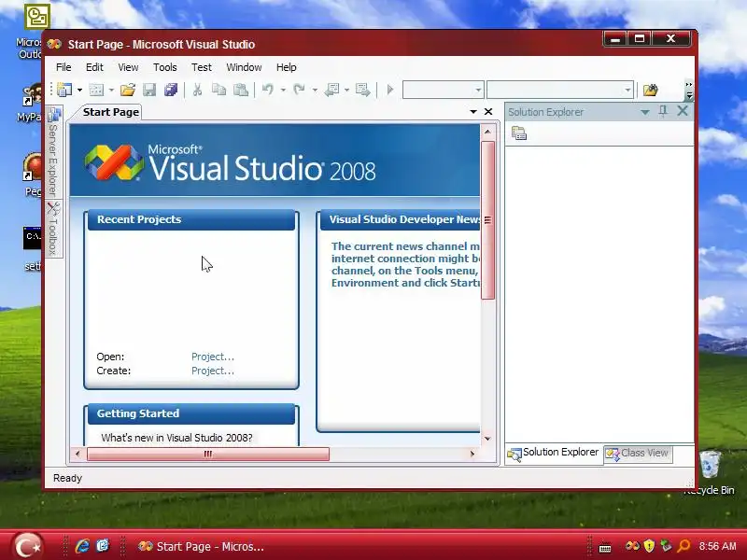Image resolution: width=747 pixels, height=560 pixels.
Task: Click the Start button on the taskbar
Action: pyautogui.click(x=28, y=546)
